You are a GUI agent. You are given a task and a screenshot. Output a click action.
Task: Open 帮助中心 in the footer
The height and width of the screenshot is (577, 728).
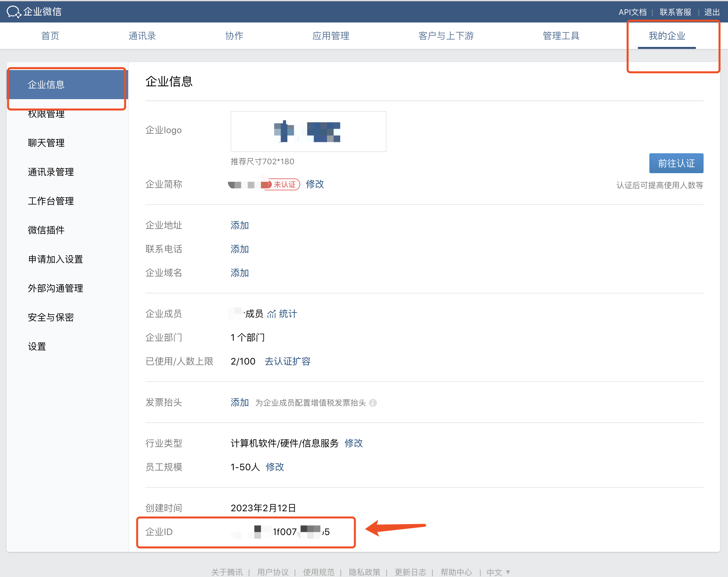(x=456, y=572)
